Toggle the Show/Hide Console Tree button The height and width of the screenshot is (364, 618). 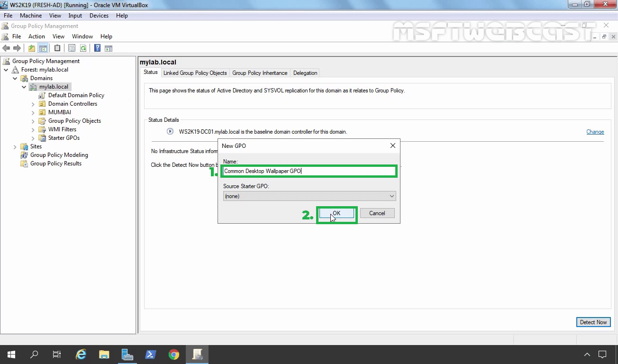[x=43, y=47]
